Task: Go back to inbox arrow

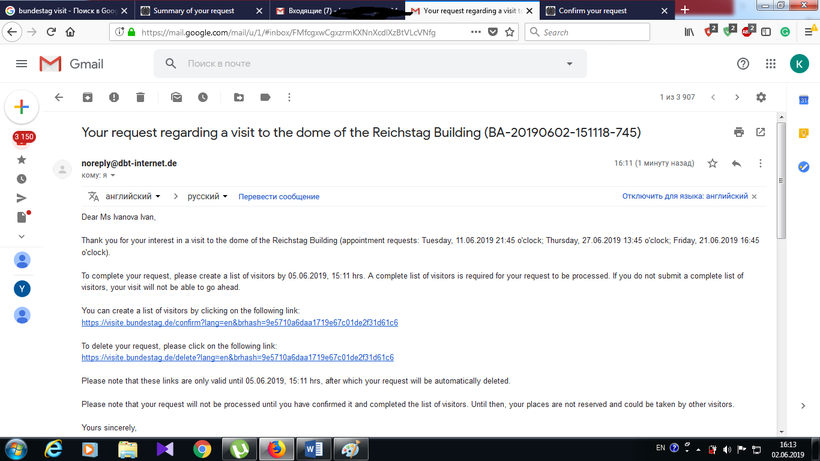Action: (x=59, y=97)
